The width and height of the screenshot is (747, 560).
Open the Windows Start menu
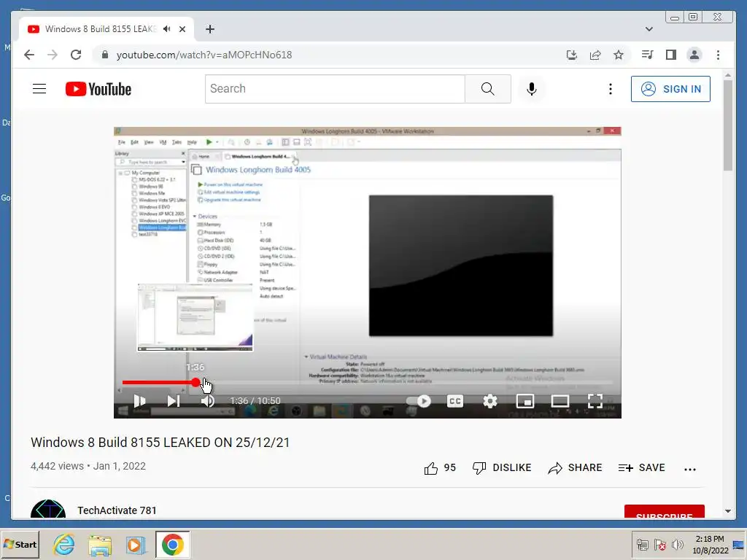coord(20,544)
